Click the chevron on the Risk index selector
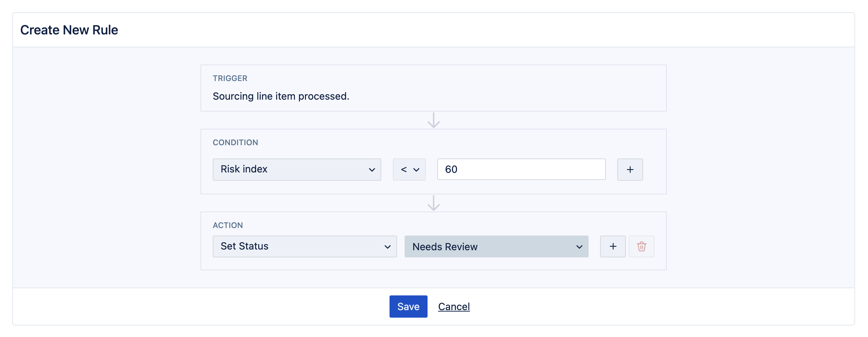 coord(372,170)
